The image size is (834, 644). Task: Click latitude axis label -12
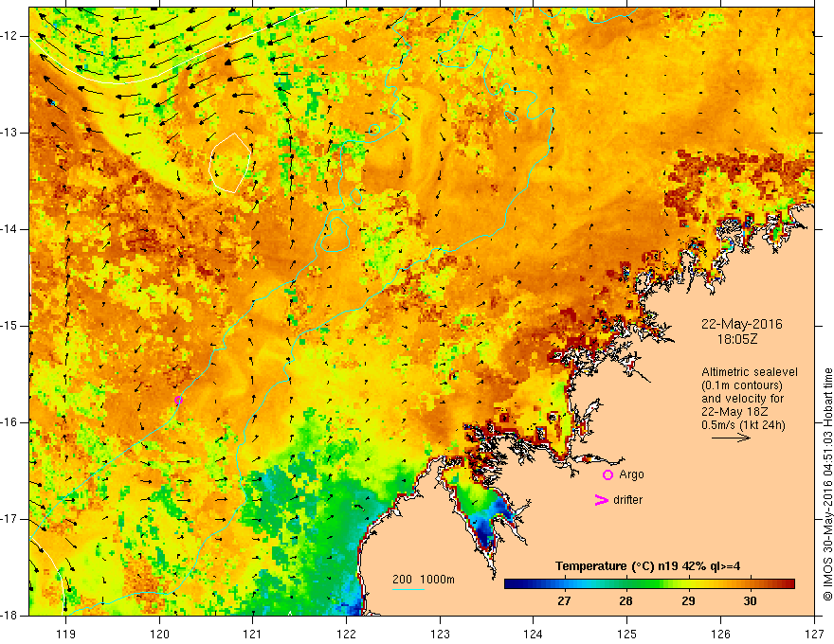(x=10, y=36)
